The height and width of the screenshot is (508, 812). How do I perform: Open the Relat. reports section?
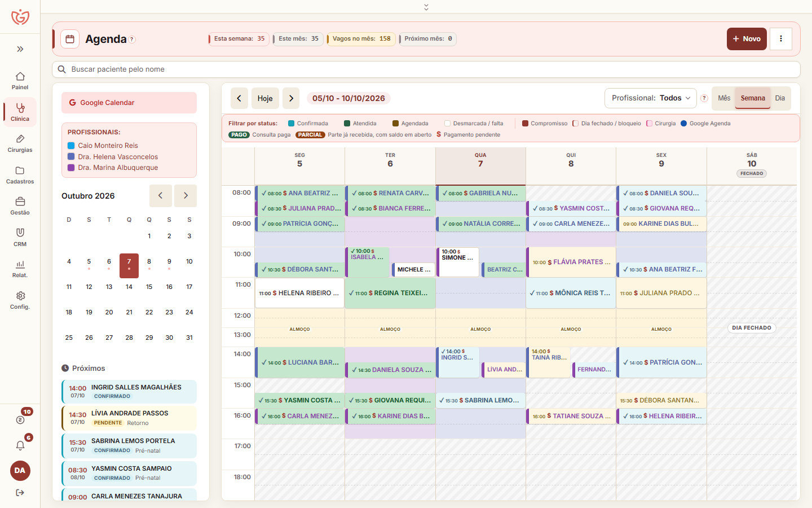pos(20,269)
